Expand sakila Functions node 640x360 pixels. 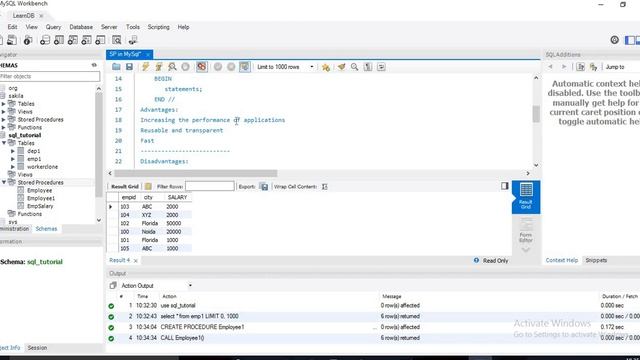4,127
